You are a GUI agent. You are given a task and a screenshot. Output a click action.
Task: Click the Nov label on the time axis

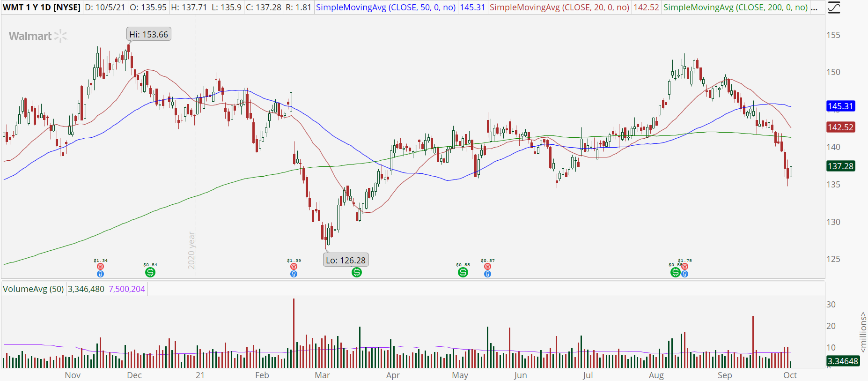click(73, 375)
